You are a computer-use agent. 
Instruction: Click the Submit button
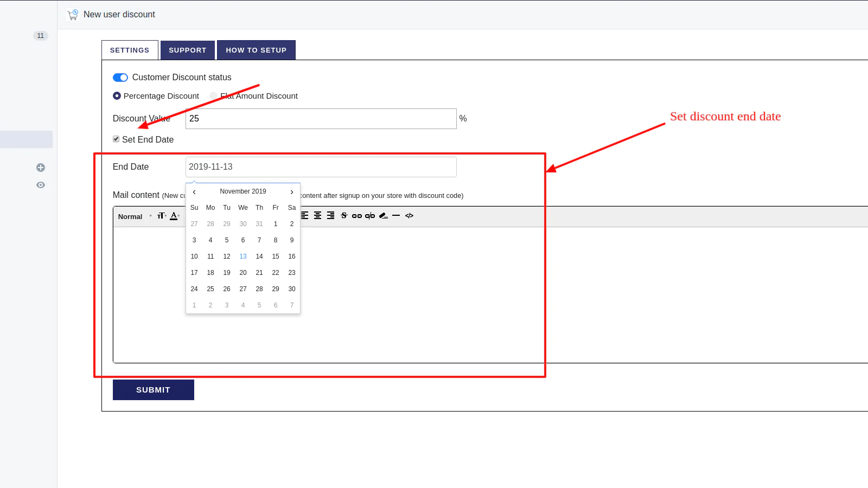point(154,390)
